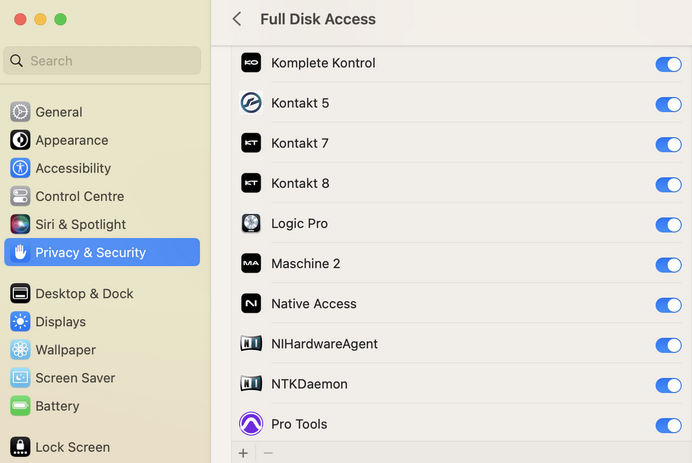Open Wallpaper settings in sidebar
Screen dimensions: 692x463
(102, 350)
